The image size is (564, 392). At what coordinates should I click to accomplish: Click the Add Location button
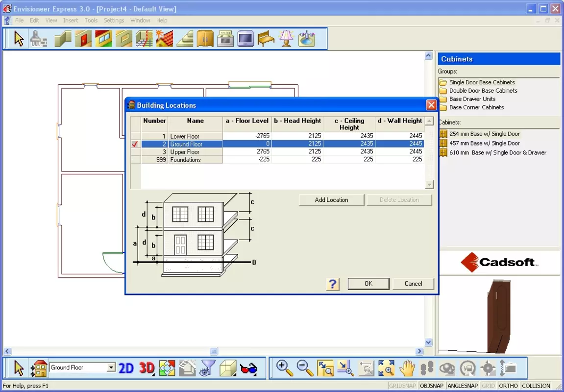[331, 200]
